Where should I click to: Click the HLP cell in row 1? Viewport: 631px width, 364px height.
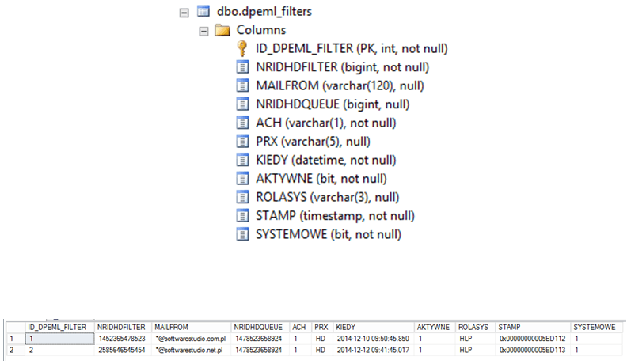475,339
